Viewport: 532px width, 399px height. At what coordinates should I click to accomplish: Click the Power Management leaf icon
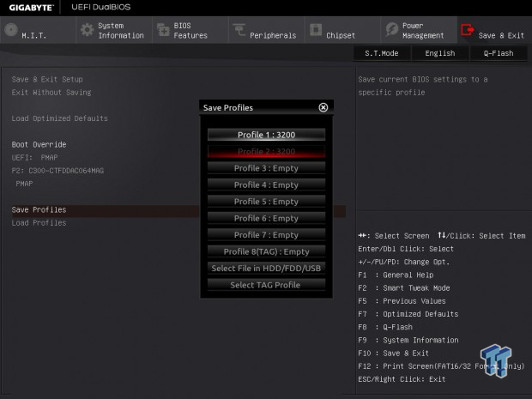tap(392, 30)
